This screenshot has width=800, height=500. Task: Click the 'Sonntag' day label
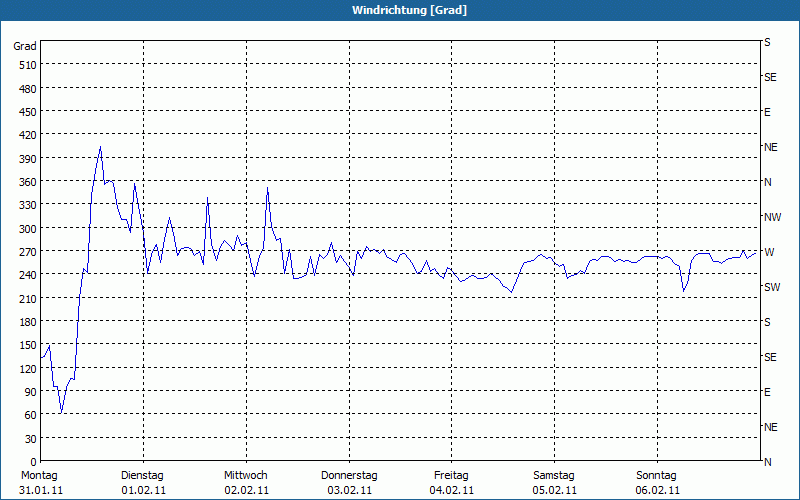tap(656, 476)
